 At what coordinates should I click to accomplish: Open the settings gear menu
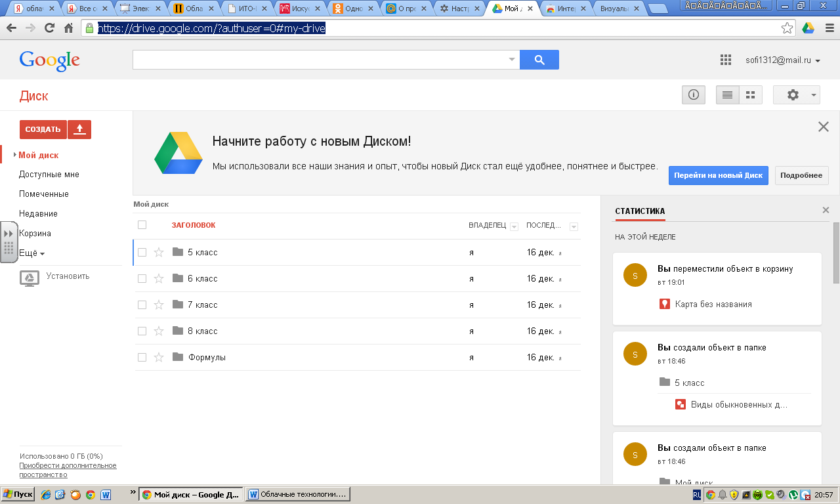tap(797, 95)
